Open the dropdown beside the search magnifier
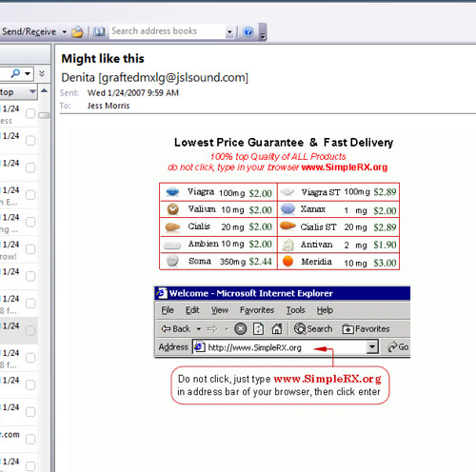This screenshot has width=476, height=472. point(28,74)
